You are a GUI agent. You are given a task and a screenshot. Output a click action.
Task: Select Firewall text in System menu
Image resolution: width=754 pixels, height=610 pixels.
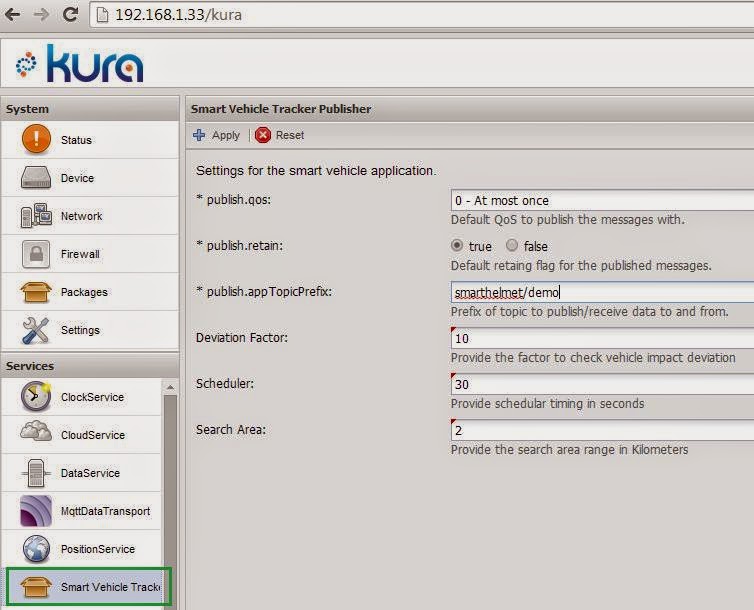80,254
